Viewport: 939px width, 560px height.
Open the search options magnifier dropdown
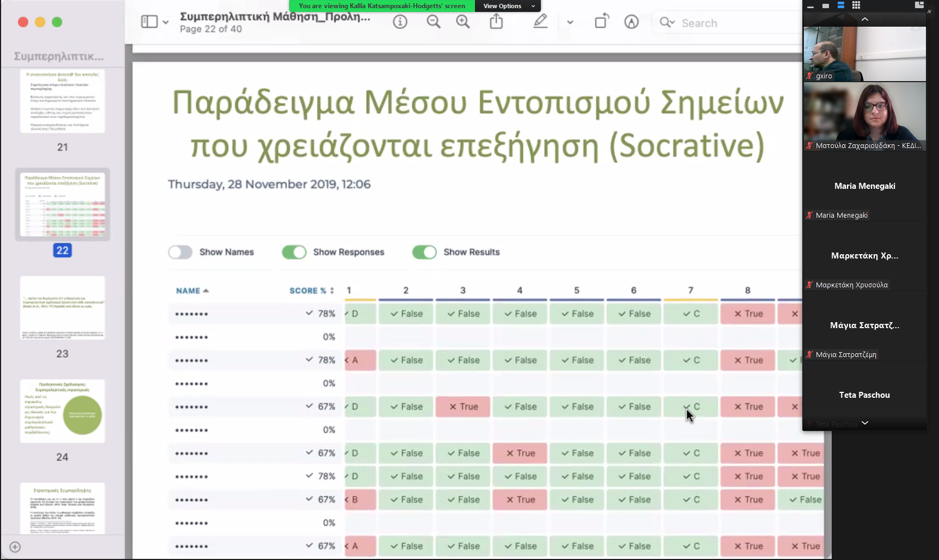667,22
